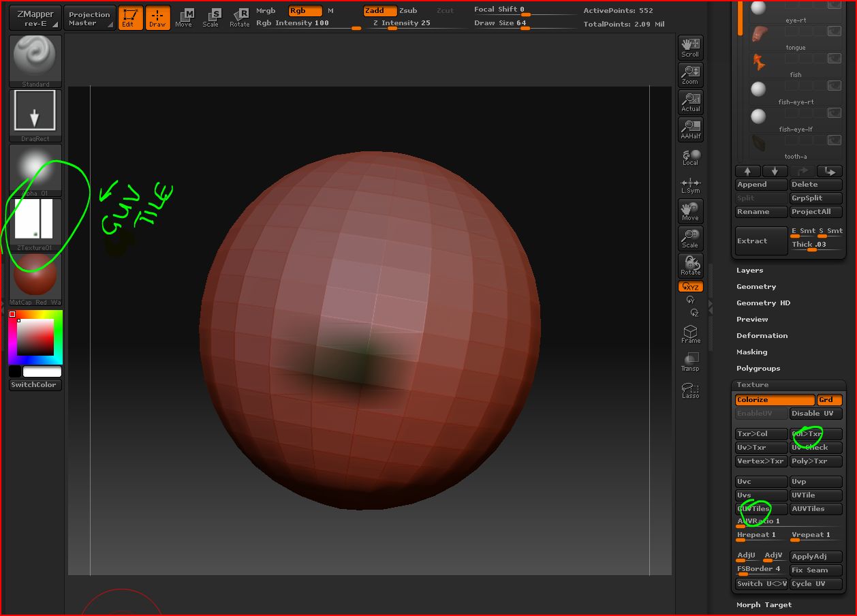Click the Delete subtool button
The image size is (857, 616).
pyautogui.click(x=815, y=185)
